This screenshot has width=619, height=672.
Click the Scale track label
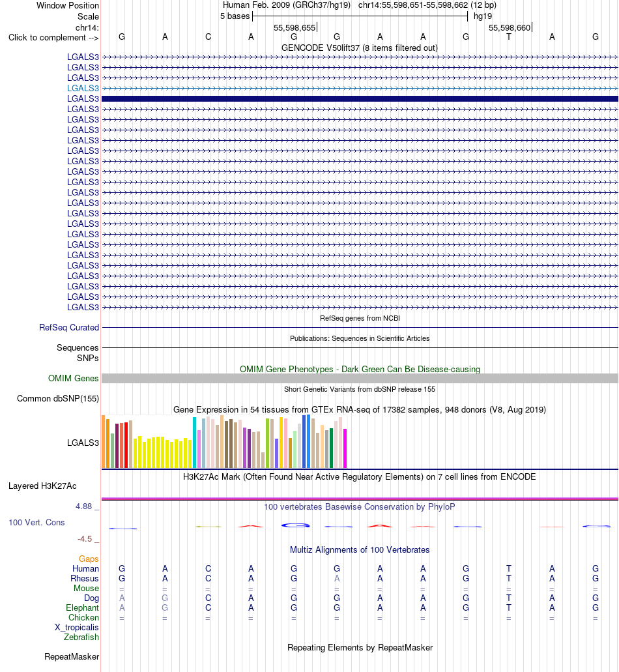coord(88,17)
